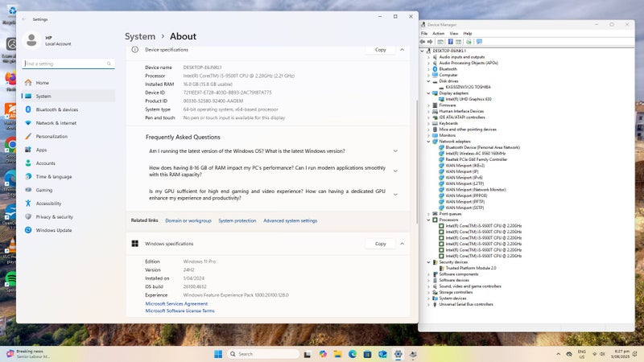Open Bluetooth & devices settings

[68, 109]
